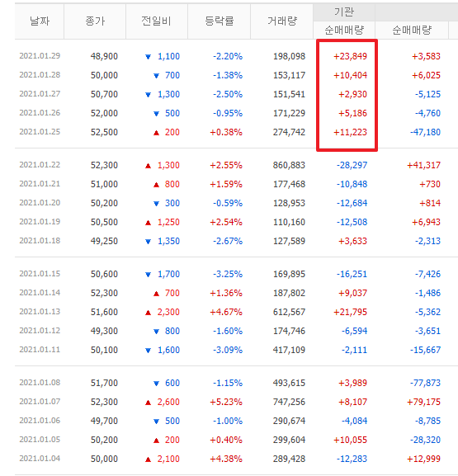Click institution net value -12,283
This screenshot has width=458, height=476.
click(x=352, y=459)
